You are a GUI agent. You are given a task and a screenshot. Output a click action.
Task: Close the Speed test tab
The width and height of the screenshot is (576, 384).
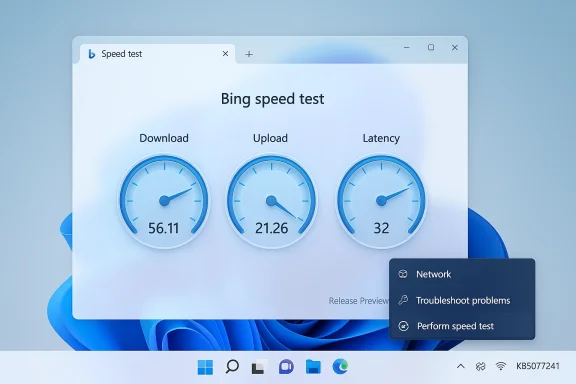click(225, 54)
